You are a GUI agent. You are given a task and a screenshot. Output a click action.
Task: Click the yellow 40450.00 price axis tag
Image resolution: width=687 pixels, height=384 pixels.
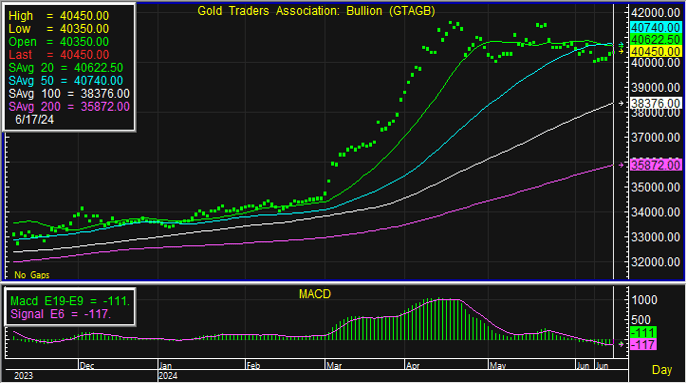tap(655, 51)
